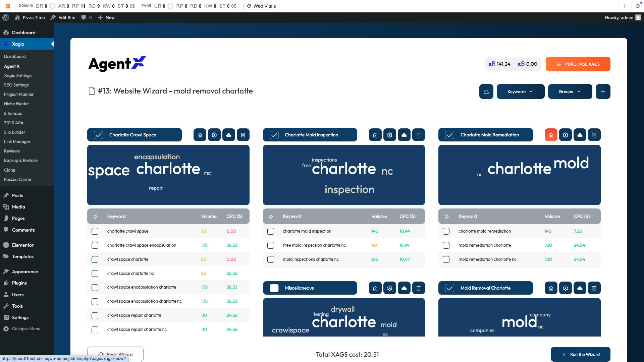Open settings gear for Mold Removal Charlotte group
The image size is (644, 362).
click(566, 288)
